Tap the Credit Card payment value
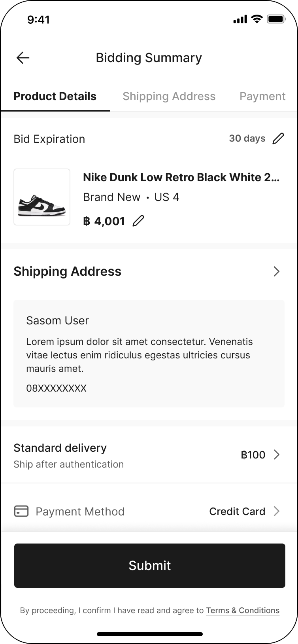 click(x=237, y=511)
